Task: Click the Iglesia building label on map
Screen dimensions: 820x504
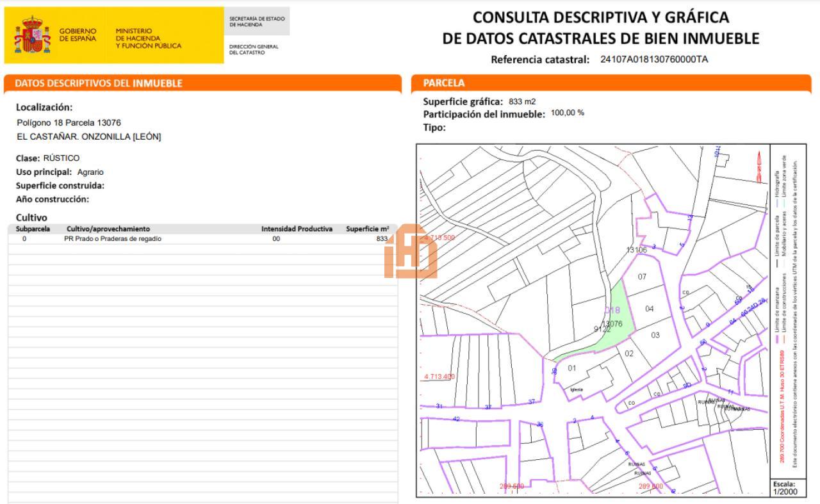Action: (577, 389)
